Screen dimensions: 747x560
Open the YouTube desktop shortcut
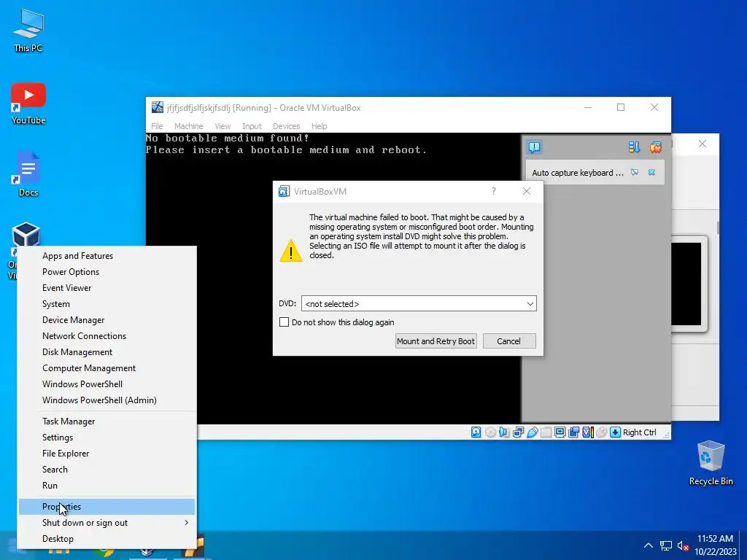tap(28, 104)
